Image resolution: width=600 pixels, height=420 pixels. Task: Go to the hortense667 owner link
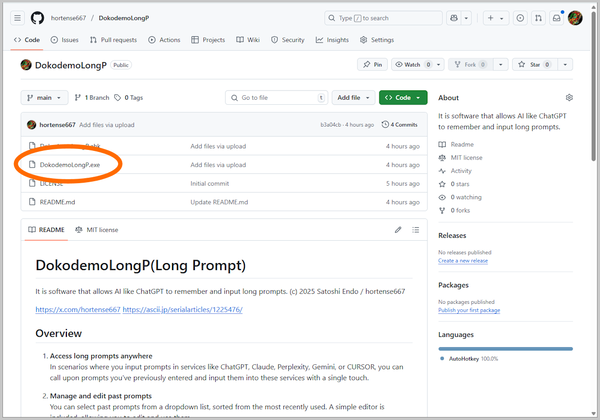point(68,18)
